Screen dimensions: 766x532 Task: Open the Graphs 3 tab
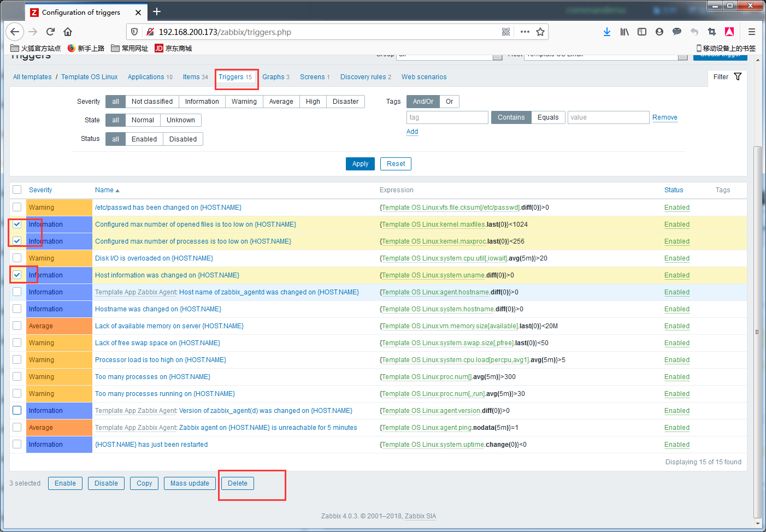pyautogui.click(x=275, y=77)
